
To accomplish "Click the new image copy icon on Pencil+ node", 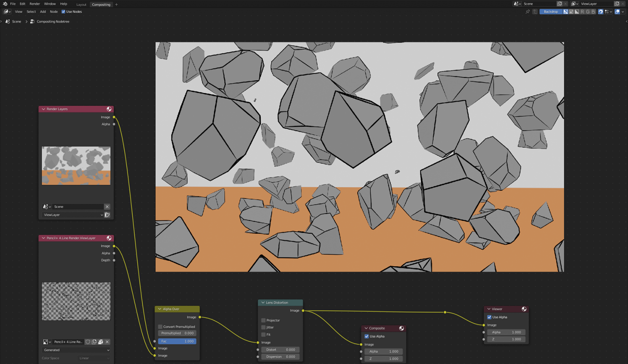I will coord(94,342).
